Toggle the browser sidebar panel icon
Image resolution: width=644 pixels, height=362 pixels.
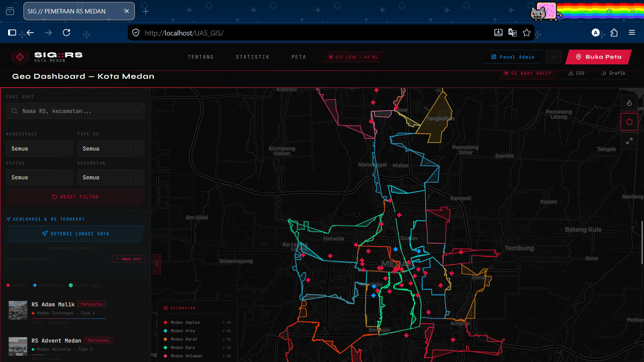point(12,33)
